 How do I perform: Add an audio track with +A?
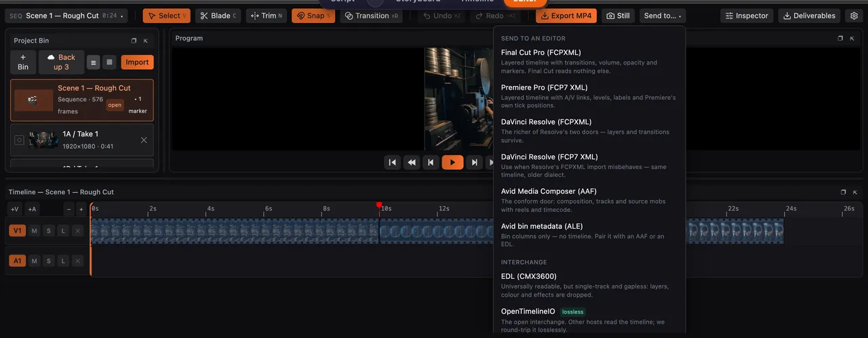tap(32, 209)
